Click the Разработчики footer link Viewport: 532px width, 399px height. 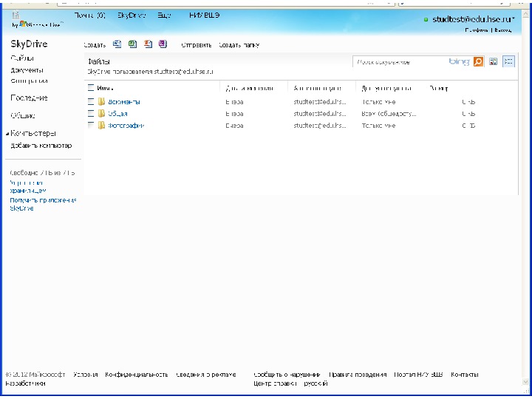pyautogui.click(x=25, y=383)
